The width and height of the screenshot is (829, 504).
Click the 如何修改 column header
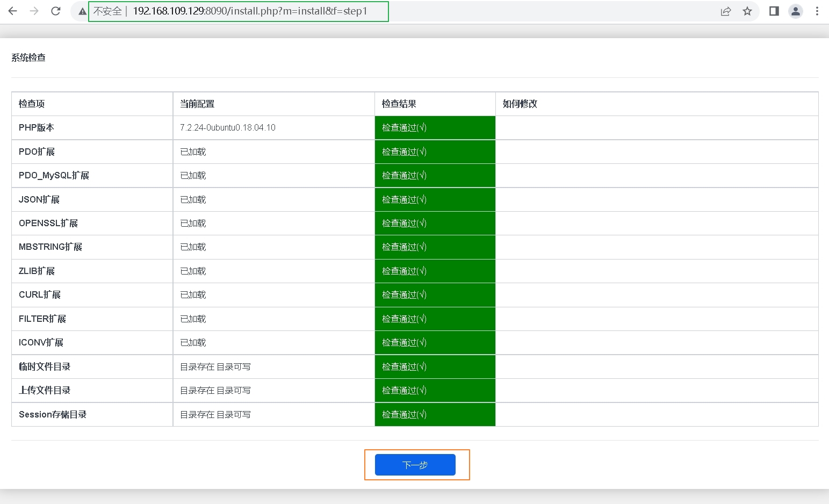click(x=520, y=104)
